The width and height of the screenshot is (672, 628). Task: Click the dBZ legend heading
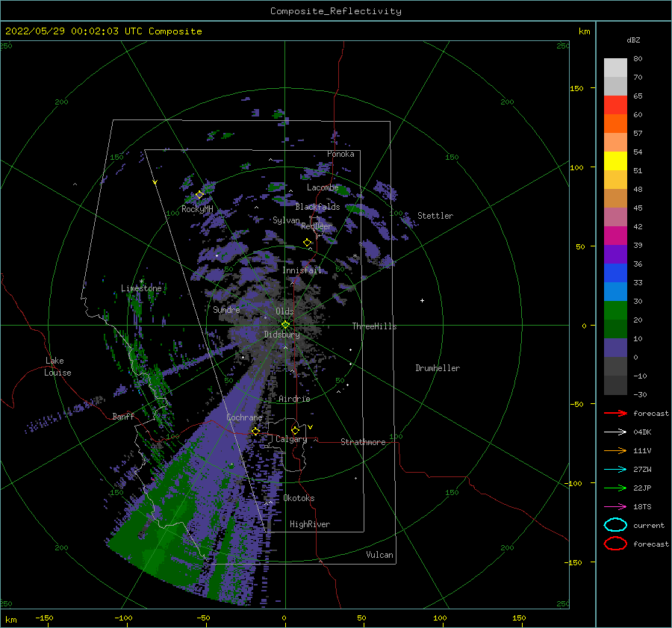pyautogui.click(x=633, y=40)
